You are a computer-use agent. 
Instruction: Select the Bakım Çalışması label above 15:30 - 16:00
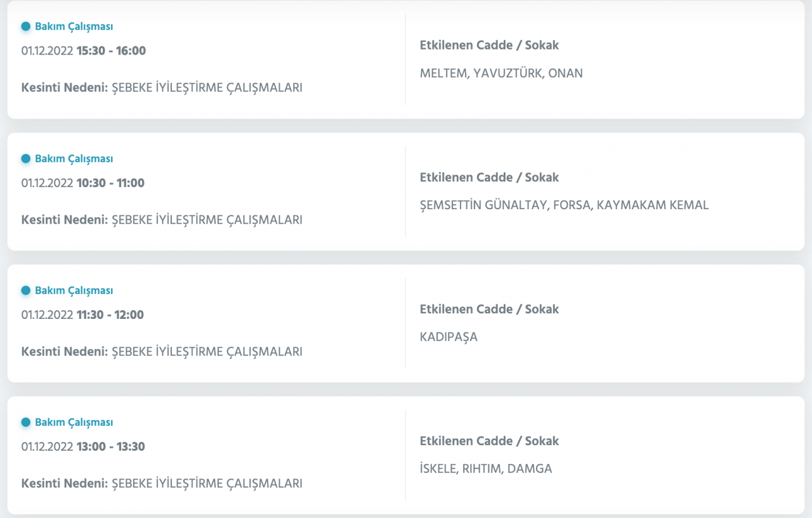pyautogui.click(x=74, y=27)
